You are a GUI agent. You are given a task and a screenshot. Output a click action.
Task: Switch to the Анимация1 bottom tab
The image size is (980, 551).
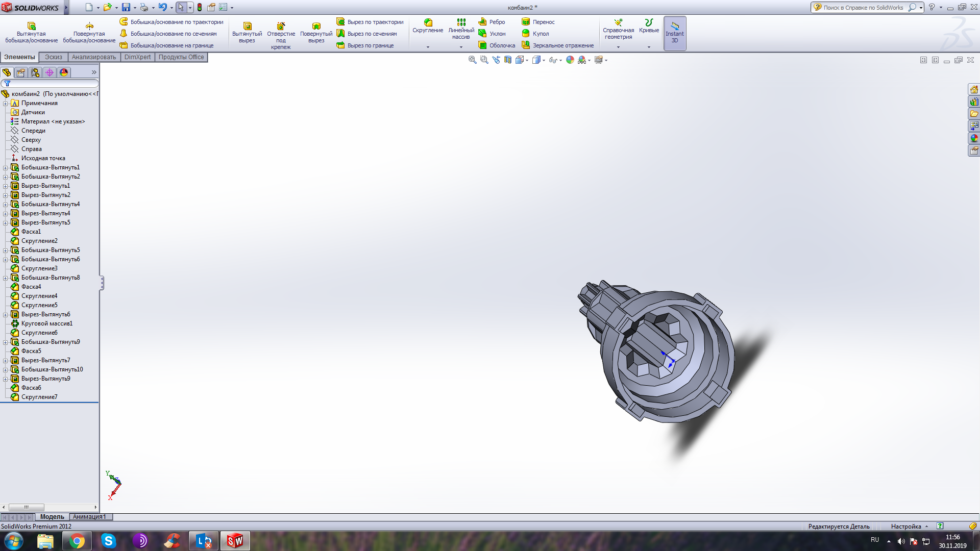tap(90, 517)
